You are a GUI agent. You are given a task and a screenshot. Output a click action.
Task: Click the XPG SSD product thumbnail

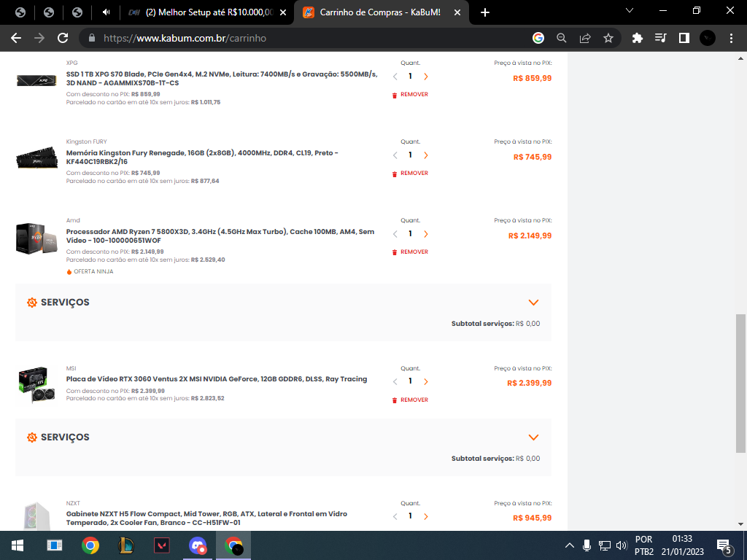36,80
